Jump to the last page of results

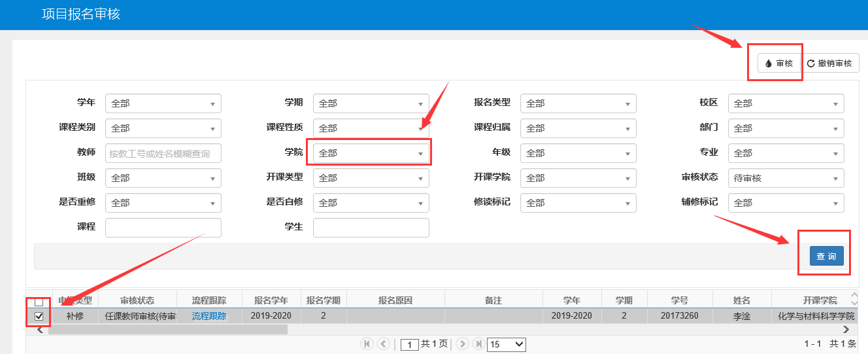pyautogui.click(x=478, y=344)
